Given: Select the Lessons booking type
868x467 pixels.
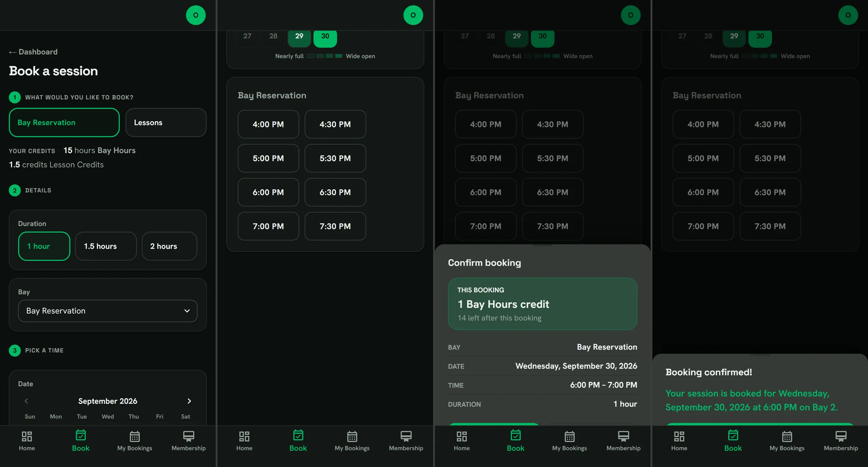Looking at the screenshot, I should [166, 122].
